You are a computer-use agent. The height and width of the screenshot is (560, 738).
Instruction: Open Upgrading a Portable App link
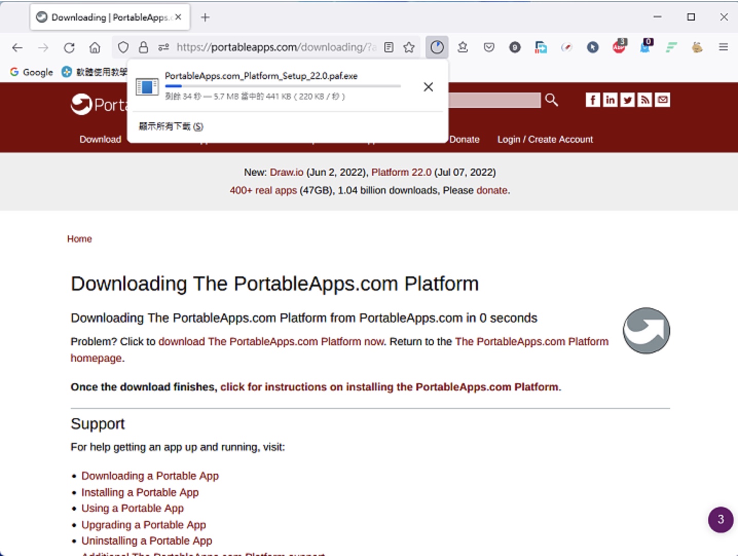(143, 525)
